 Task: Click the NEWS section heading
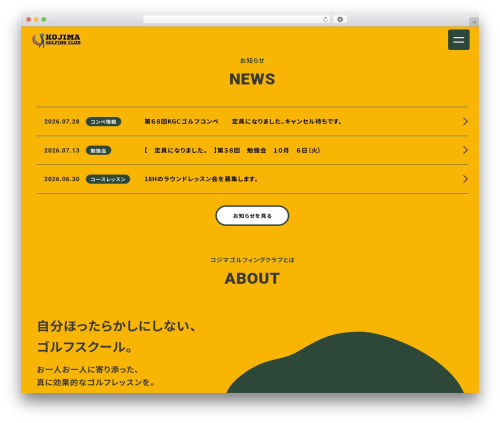click(252, 79)
